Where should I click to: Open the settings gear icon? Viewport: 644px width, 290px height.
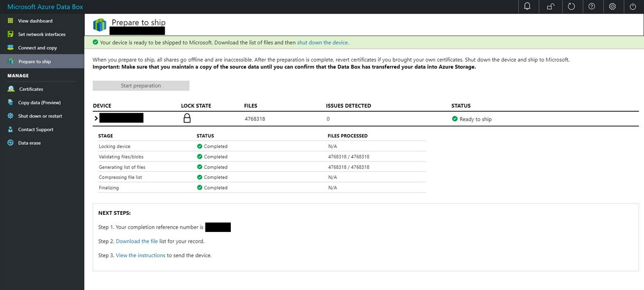[x=612, y=6]
